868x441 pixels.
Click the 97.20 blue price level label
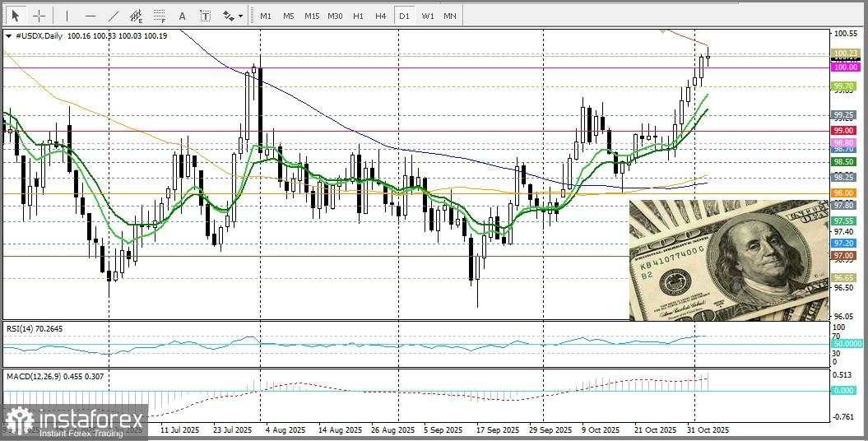tap(844, 243)
